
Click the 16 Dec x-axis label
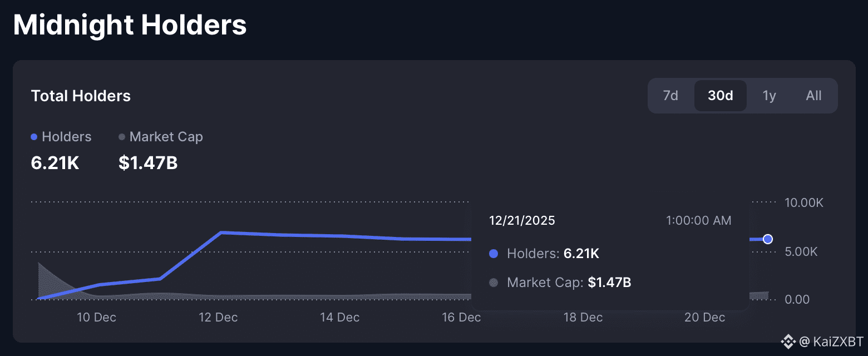[x=461, y=317]
